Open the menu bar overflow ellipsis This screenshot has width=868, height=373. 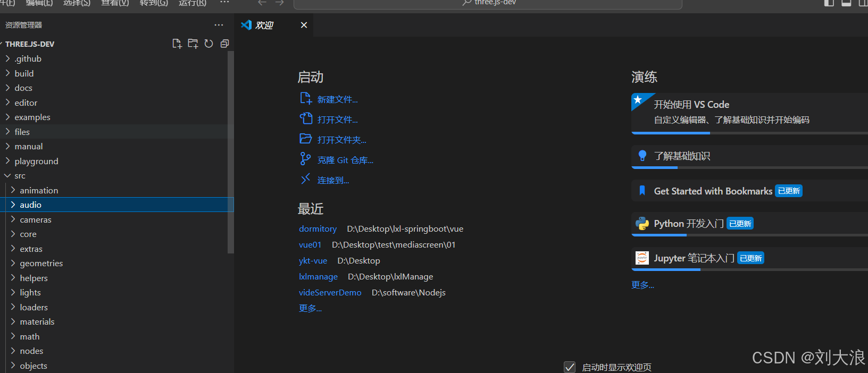pyautogui.click(x=224, y=3)
